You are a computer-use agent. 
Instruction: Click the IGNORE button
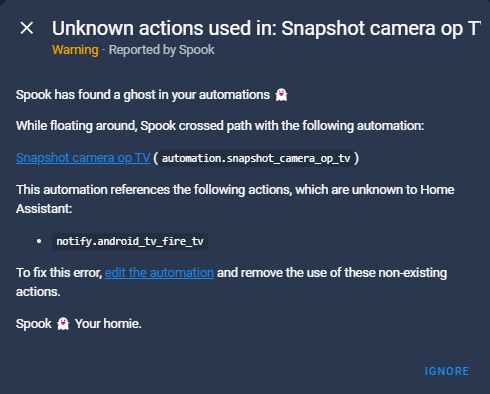(447, 371)
